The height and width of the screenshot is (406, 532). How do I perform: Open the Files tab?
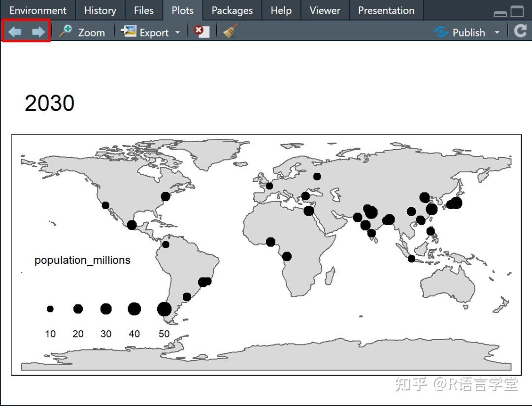click(143, 10)
